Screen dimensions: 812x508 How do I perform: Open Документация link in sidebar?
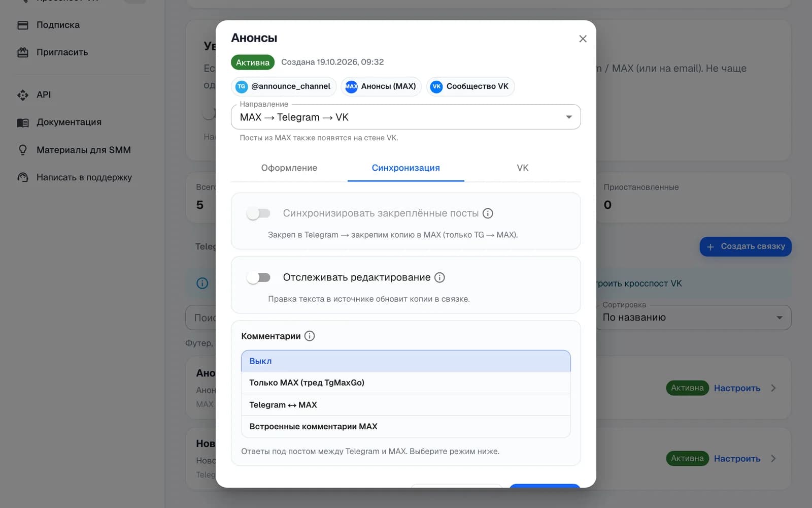click(x=69, y=122)
